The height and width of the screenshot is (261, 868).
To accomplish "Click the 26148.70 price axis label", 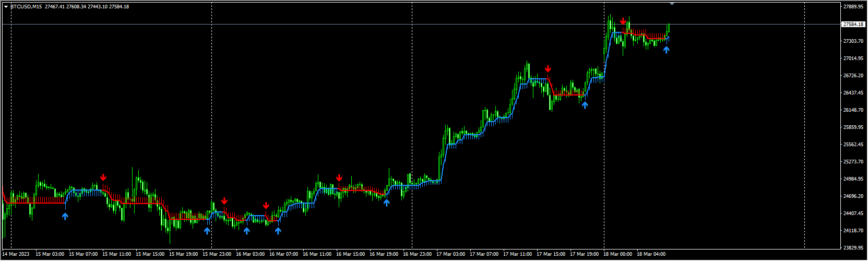I will [x=852, y=110].
